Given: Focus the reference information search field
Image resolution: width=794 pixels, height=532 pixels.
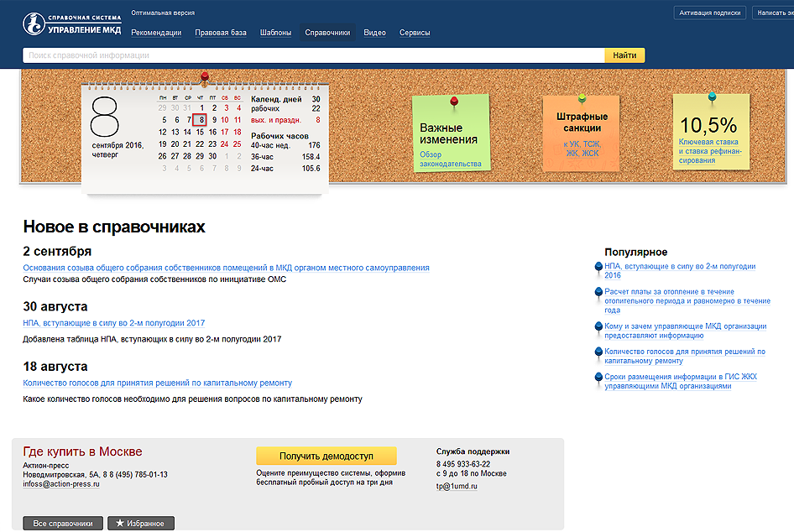Looking at the screenshot, I should pos(312,55).
